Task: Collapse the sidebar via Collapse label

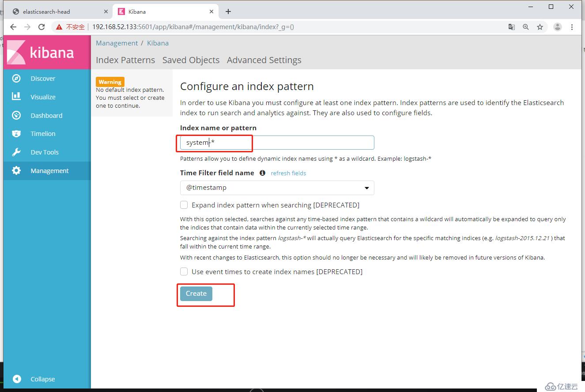Action: (43, 379)
